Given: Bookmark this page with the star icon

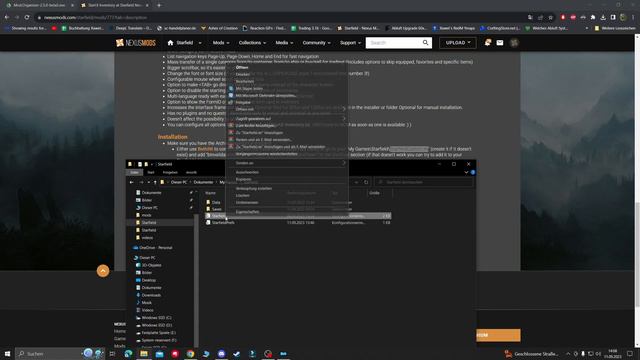Looking at the screenshot, I should click(x=551, y=18).
